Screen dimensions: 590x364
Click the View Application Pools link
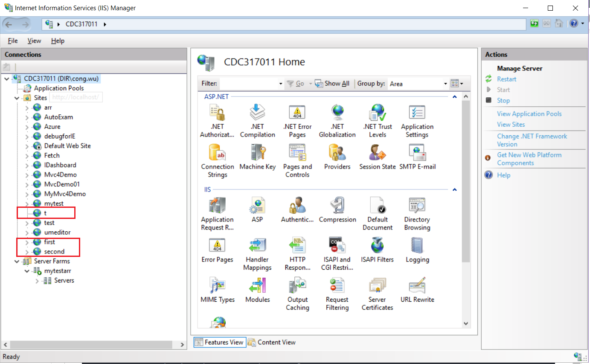tap(529, 114)
